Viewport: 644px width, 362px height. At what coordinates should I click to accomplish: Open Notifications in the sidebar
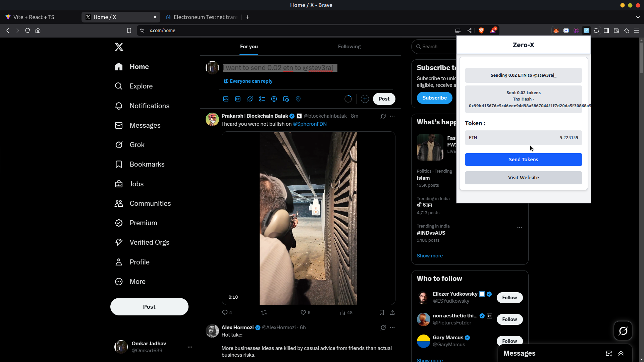(x=149, y=106)
